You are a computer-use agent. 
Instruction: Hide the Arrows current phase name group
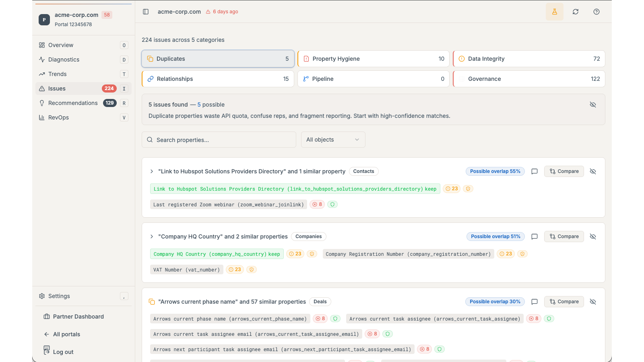pos(593,302)
